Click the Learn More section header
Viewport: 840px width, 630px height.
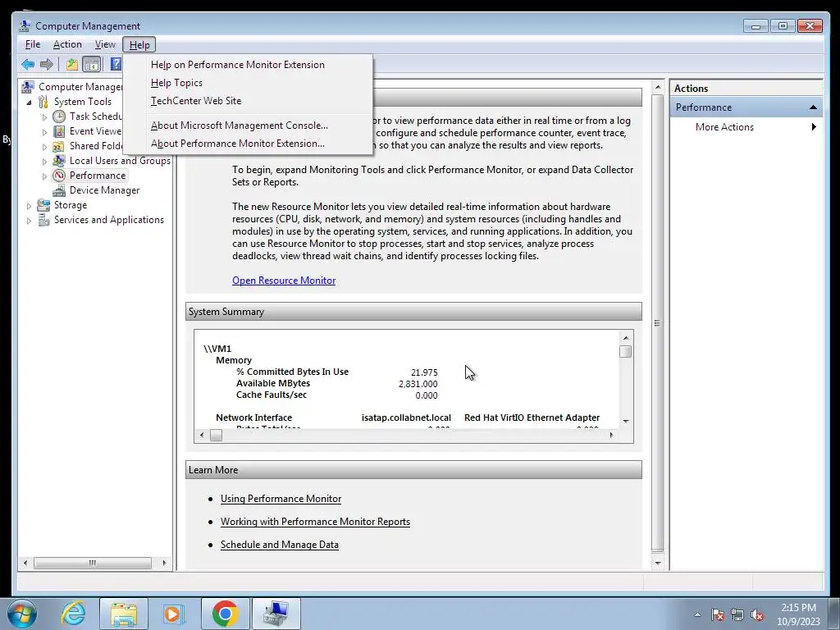pyautogui.click(x=413, y=470)
